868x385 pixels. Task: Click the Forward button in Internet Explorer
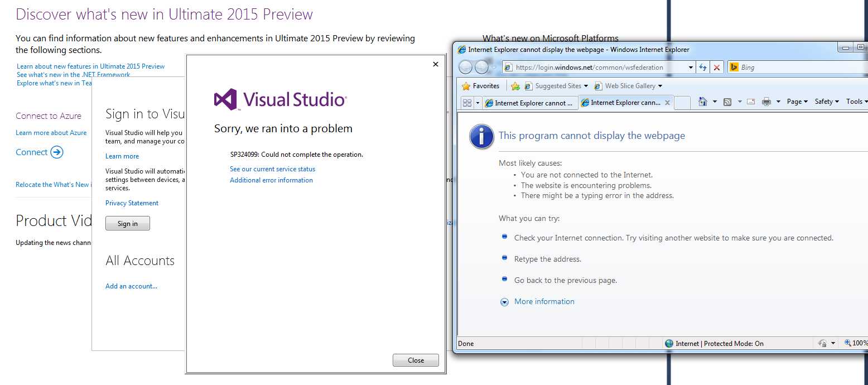[481, 68]
